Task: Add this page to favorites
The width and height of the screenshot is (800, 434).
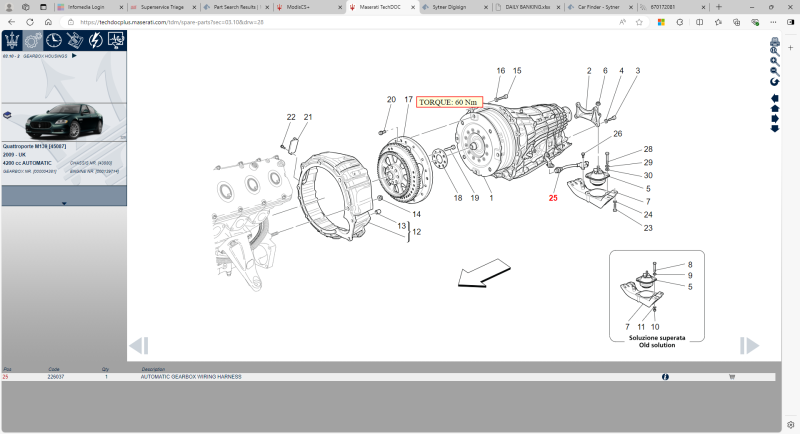Action: pyautogui.click(x=639, y=22)
